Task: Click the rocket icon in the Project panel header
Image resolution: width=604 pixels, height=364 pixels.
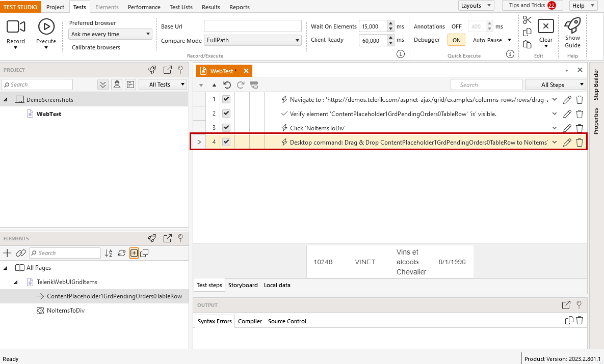Action: click(152, 70)
